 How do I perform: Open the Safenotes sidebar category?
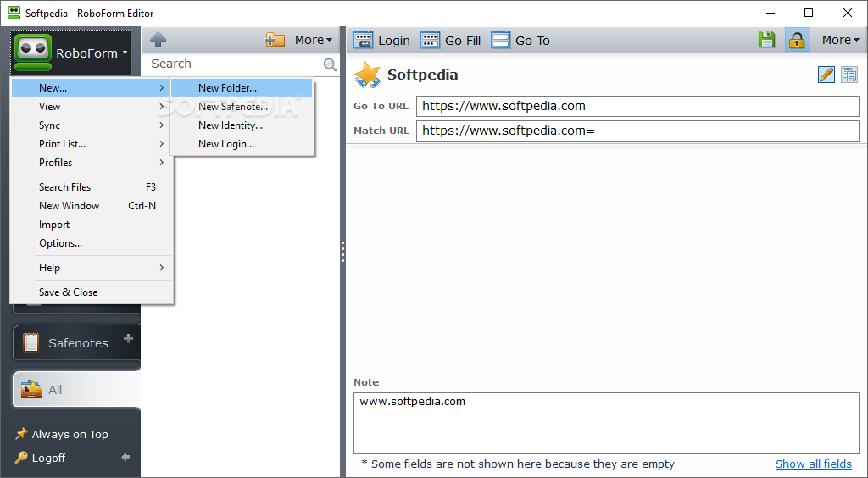pos(76,343)
